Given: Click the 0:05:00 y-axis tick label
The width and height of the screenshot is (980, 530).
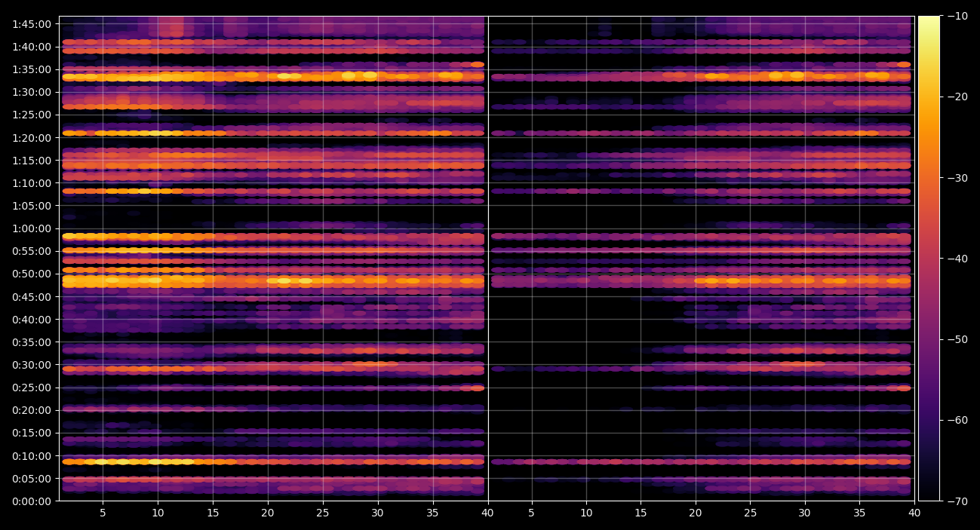Looking at the screenshot, I should (32, 479).
